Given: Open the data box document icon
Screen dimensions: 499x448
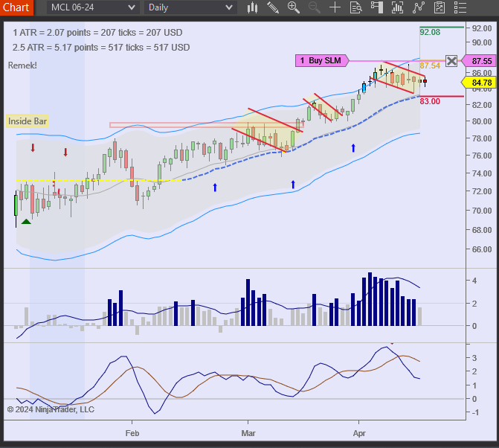Looking at the screenshot, I should (x=355, y=7).
